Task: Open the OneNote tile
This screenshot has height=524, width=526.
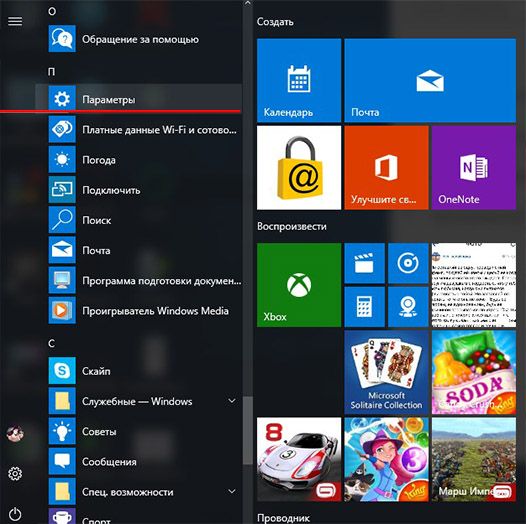Action: click(474, 168)
